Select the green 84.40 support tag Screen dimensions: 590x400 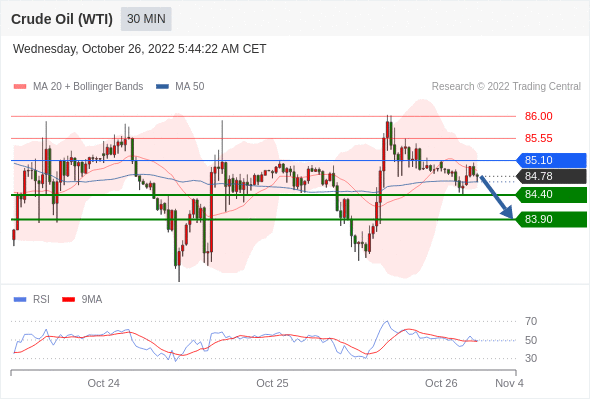coord(551,195)
